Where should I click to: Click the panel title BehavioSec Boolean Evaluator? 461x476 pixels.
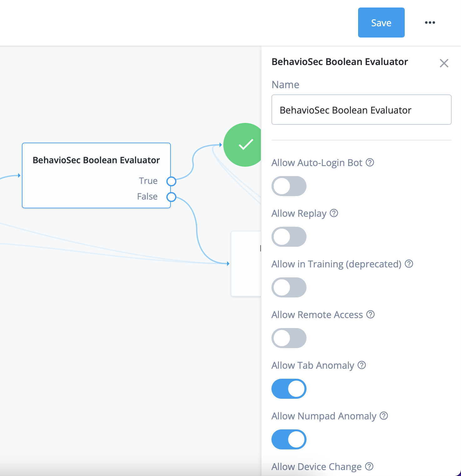click(340, 62)
